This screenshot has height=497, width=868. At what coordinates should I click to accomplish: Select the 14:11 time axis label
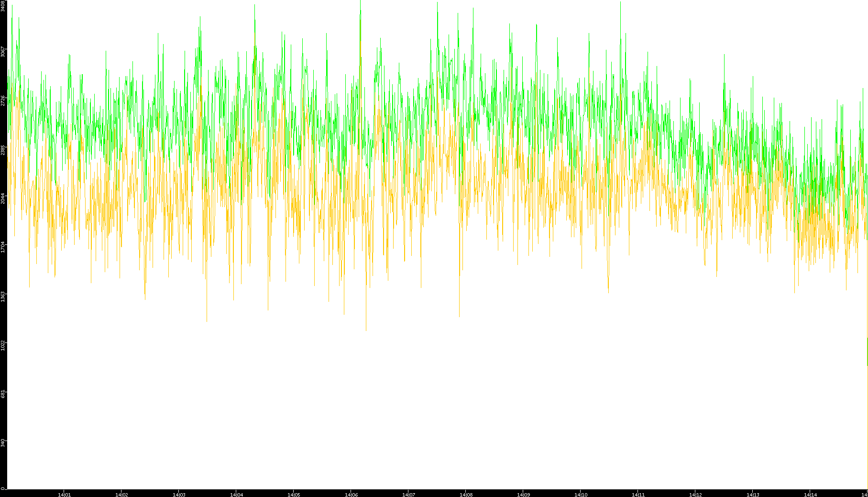(x=638, y=494)
